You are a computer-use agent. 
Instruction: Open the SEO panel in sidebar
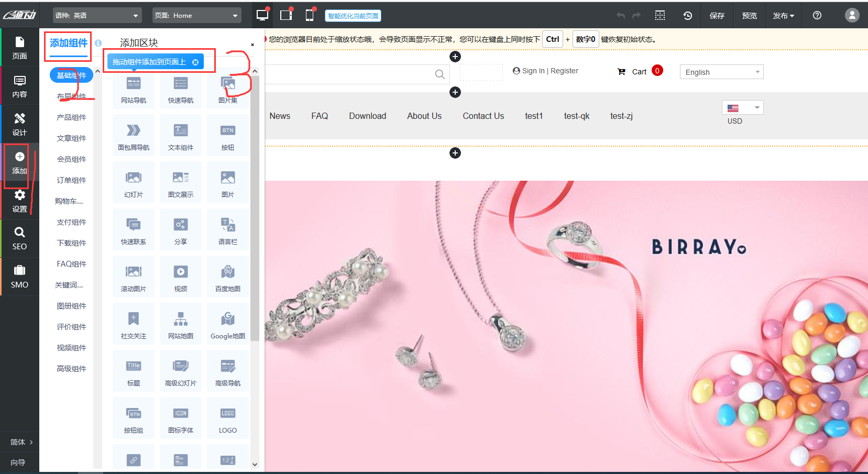(x=19, y=238)
